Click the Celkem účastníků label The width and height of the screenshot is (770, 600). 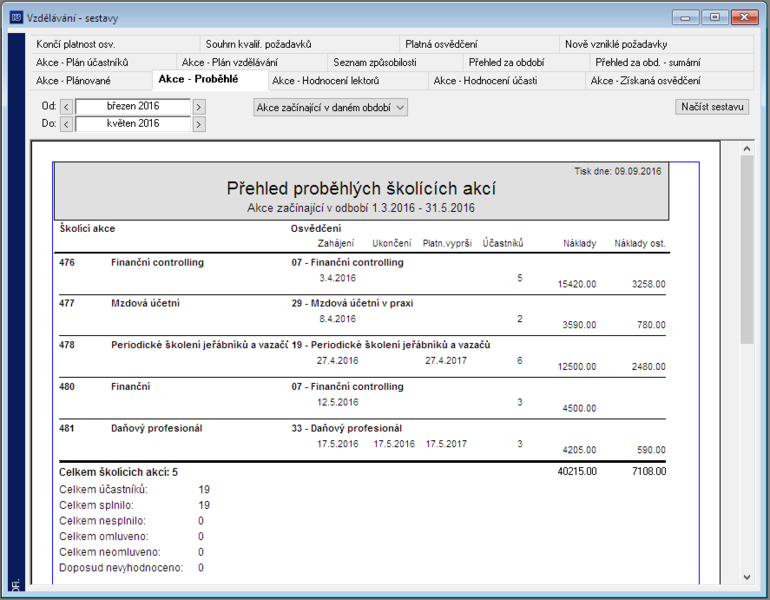(103, 490)
